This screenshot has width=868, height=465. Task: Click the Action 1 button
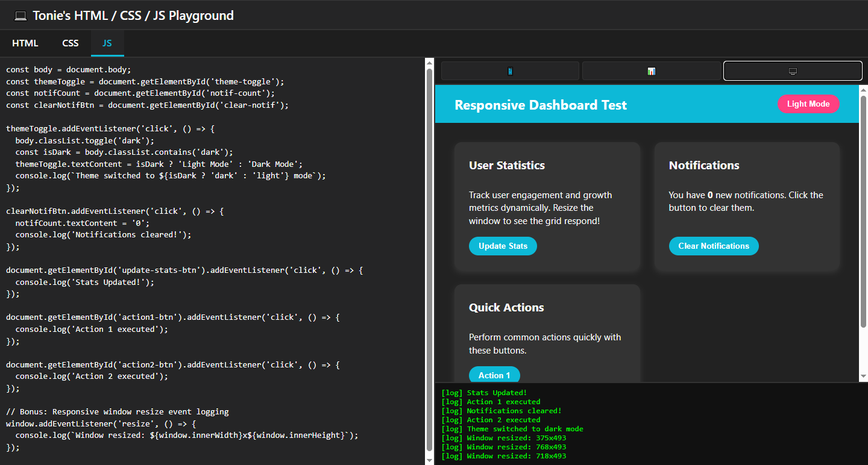click(494, 375)
